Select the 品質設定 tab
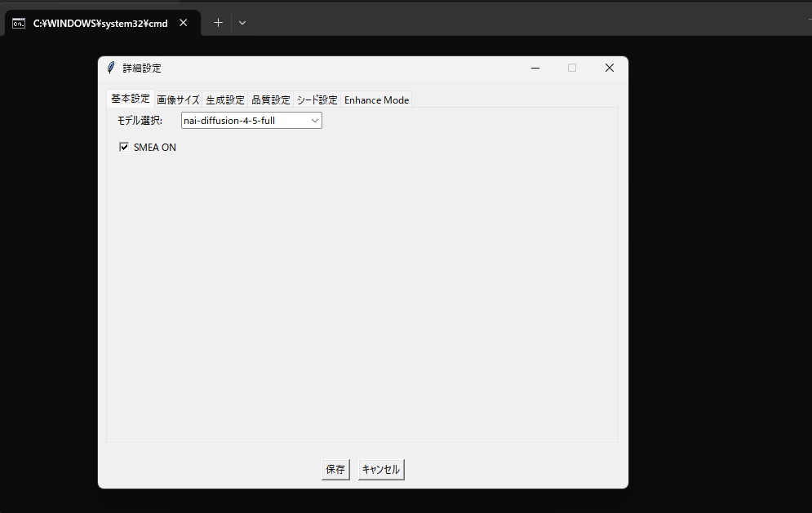Screen dimensions: 812x513 pos(270,99)
